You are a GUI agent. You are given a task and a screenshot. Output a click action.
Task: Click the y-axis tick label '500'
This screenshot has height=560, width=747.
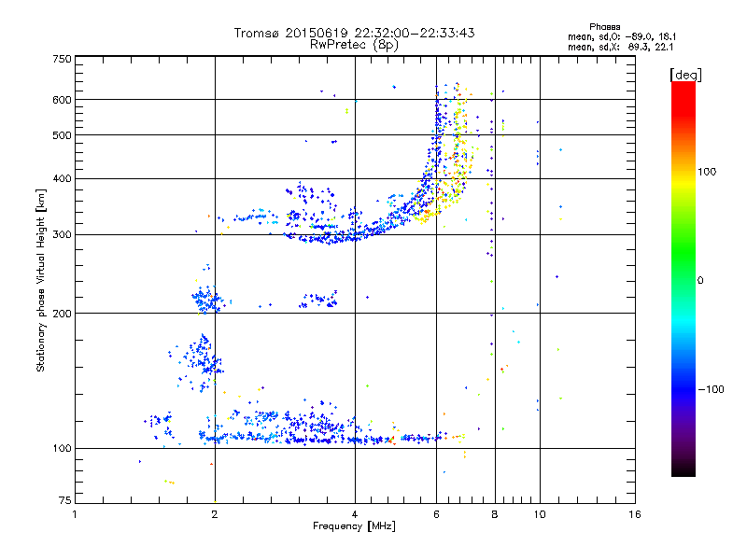62,135
